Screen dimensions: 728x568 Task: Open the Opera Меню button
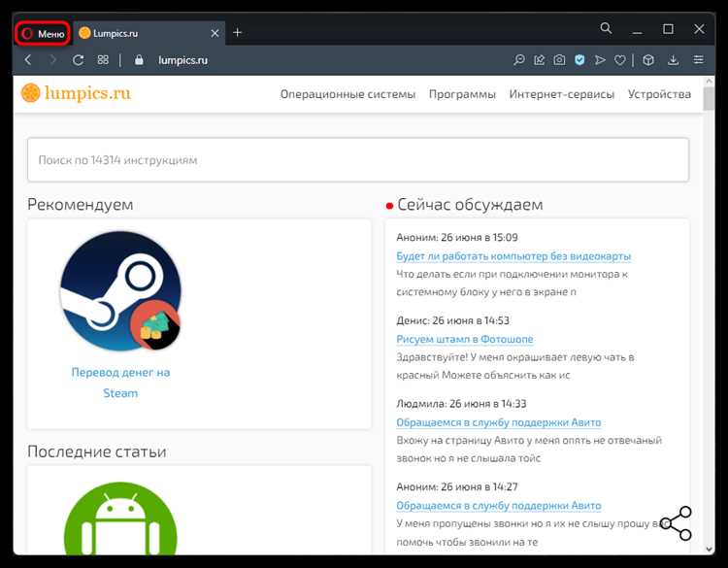point(43,33)
